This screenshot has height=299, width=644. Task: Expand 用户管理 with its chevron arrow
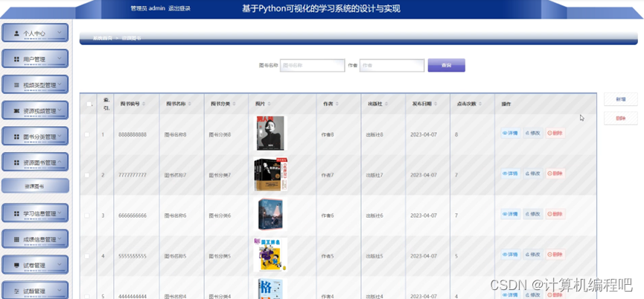pos(60,58)
